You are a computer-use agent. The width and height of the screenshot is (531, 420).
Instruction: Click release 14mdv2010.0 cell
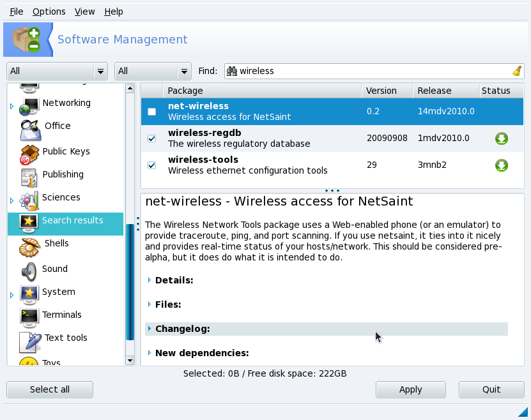446,111
